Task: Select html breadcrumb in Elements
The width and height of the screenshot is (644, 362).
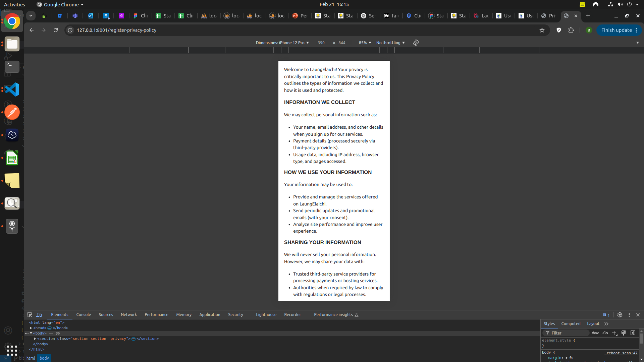Action: [x=31, y=358]
